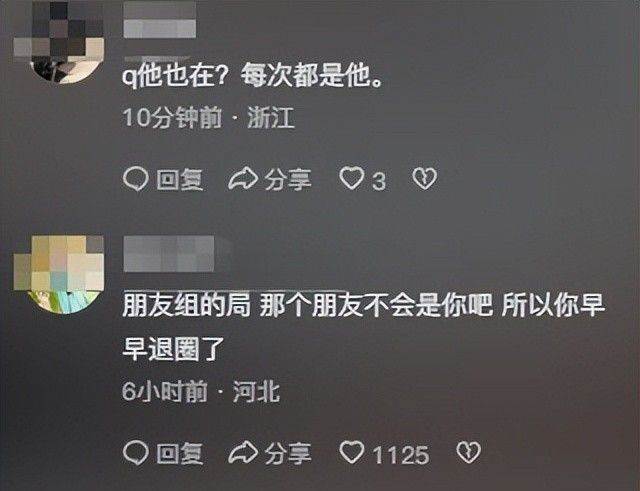Click reply speech bubble on Hebei comment
This screenshot has height=491, width=640.
tap(136, 453)
